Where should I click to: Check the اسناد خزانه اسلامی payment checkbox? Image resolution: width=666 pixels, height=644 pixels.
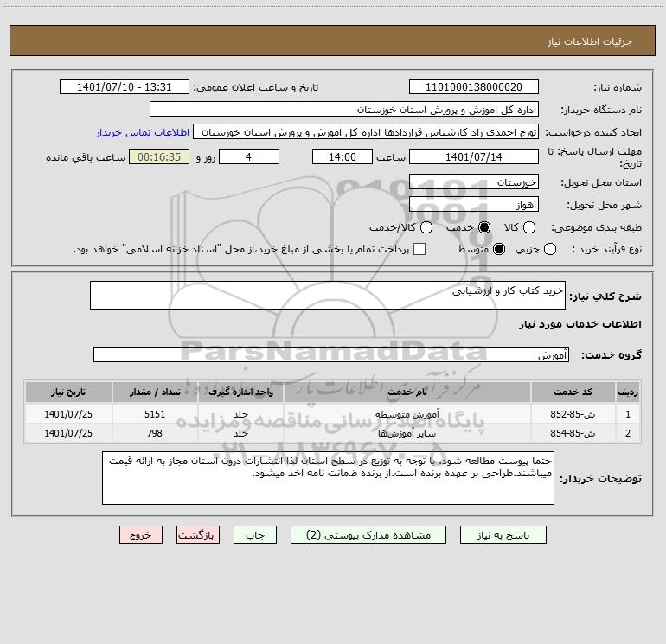pyautogui.click(x=419, y=249)
